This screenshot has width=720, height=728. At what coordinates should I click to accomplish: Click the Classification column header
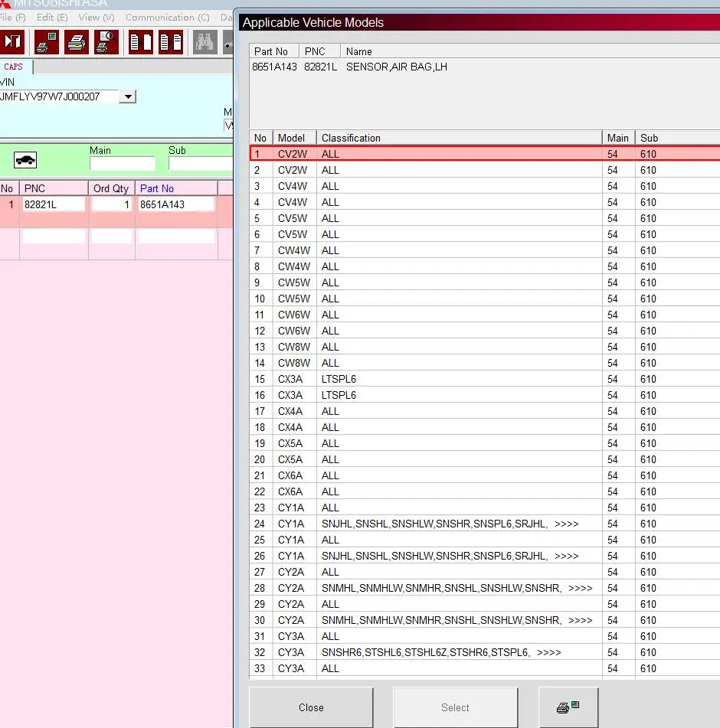click(x=351, y=138)
